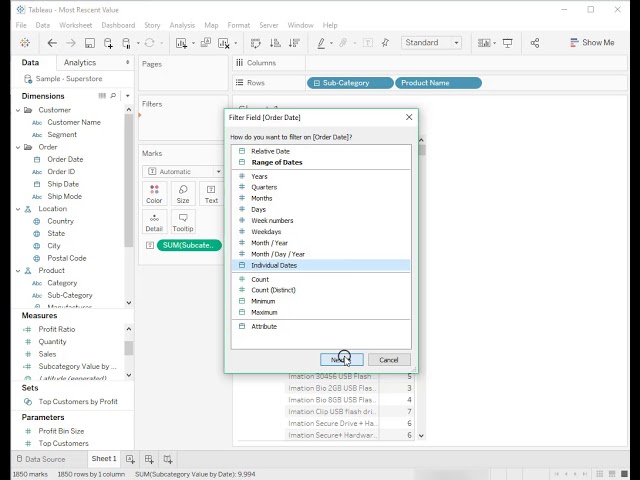Screen dimensions: 640x480
Task: Click the Top Customers by Profit set
Action: tap(78, 402)
